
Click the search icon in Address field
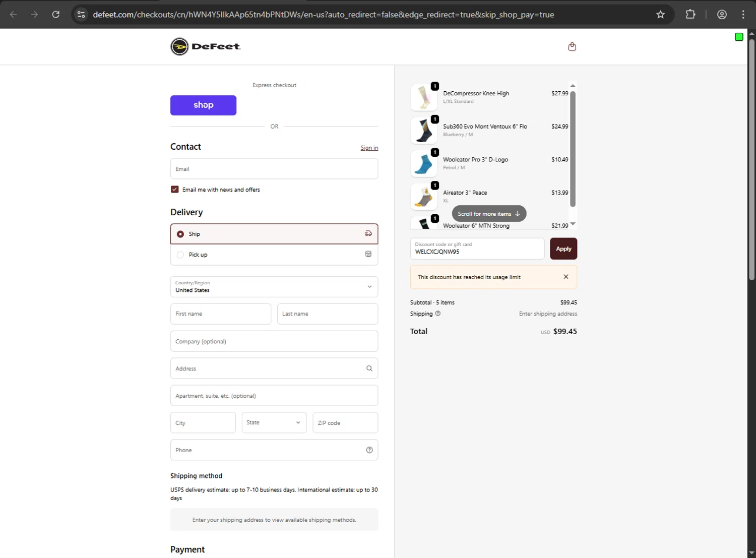(x=369, y=368)
